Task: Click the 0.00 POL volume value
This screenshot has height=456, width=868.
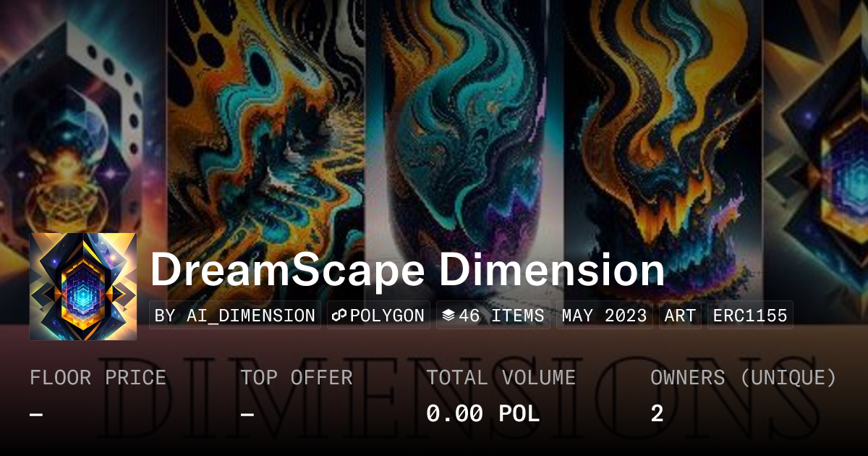Action: [482, 414]
